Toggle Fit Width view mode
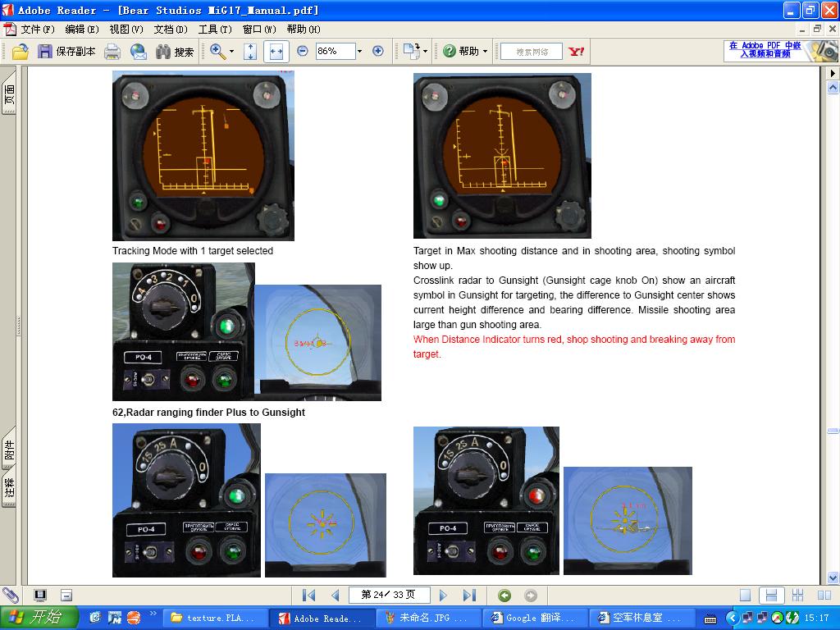 [276, 52]
